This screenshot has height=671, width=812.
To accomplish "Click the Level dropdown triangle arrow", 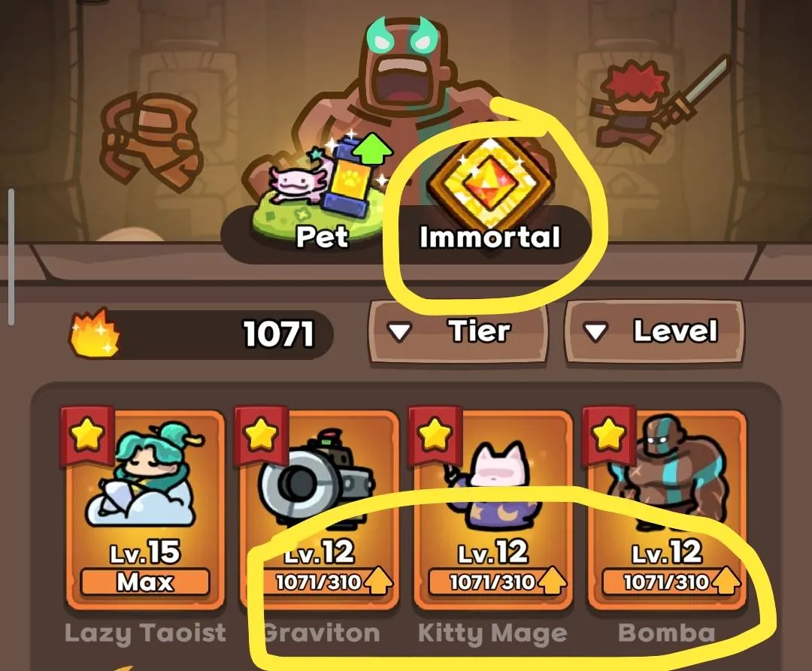I will pos(595,333).
